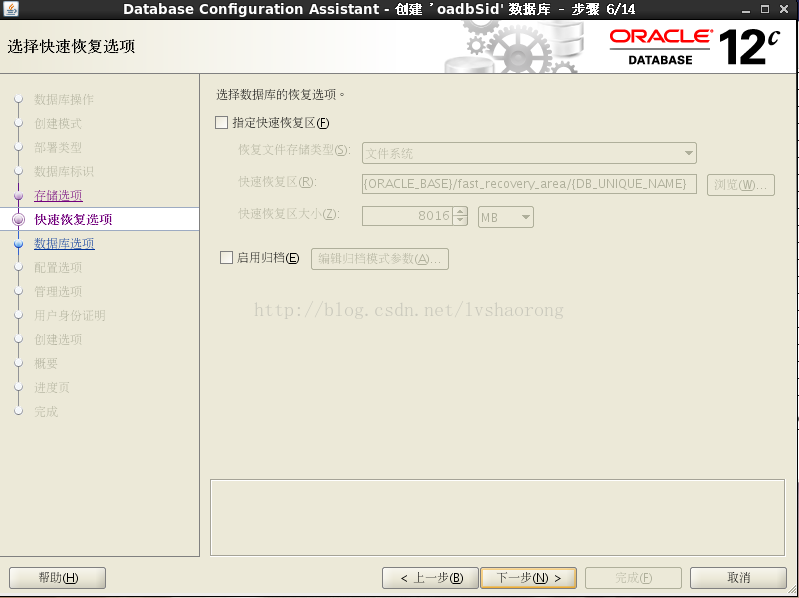Select the 快速恢复选项 step
The image size is (799, 598).
[x=73, y=220]
